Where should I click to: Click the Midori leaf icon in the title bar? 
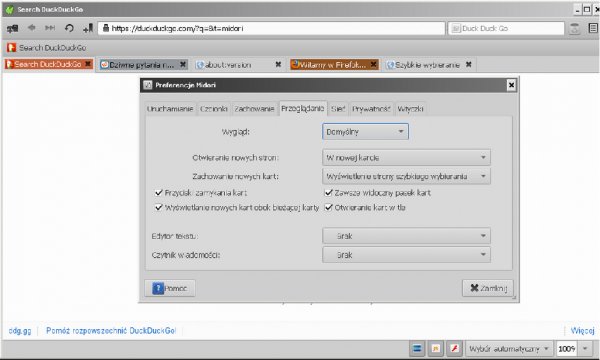(9, 10)
